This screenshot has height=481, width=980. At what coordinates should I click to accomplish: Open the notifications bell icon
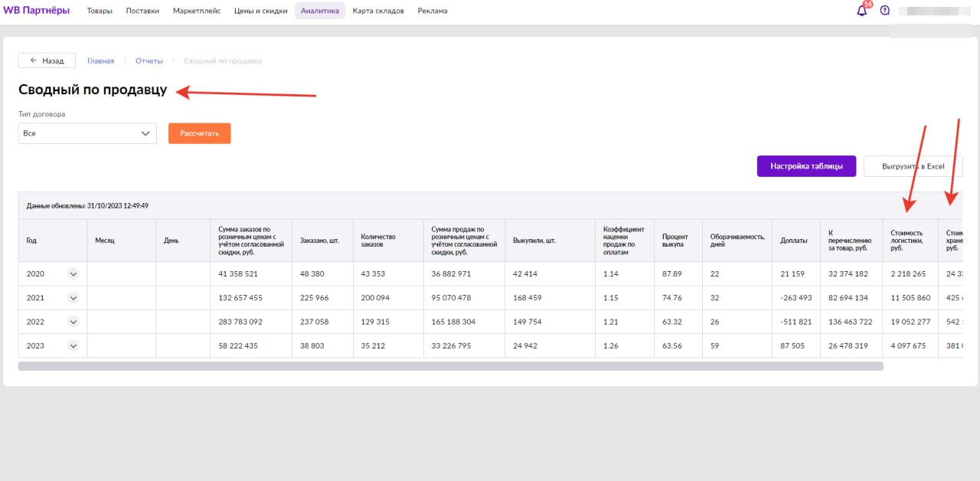pyautogui.click(x=862, y=11)
